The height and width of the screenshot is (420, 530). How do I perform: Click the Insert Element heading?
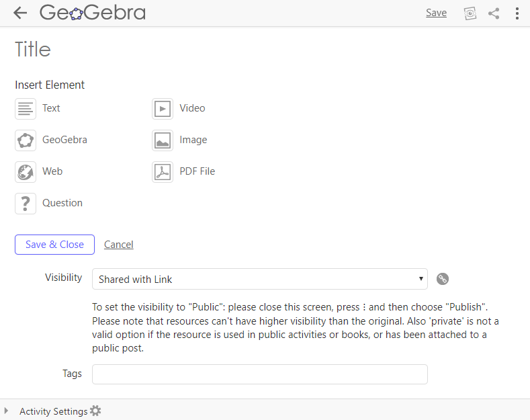click(50, 85)
